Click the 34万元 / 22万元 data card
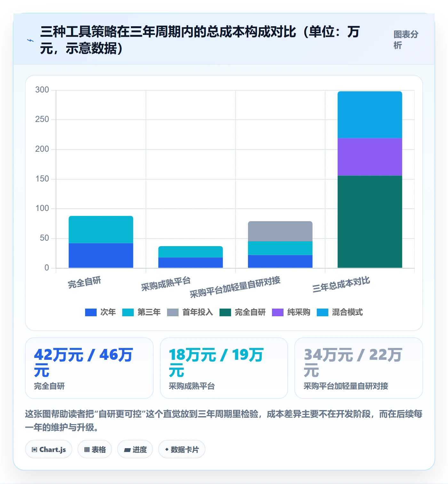Screen dimensions: 448x484 tap(359, 368)
